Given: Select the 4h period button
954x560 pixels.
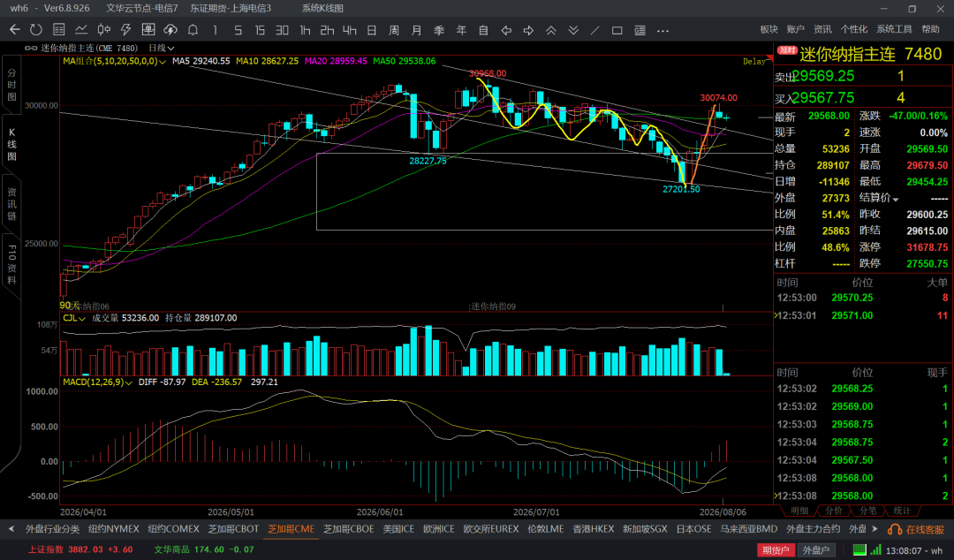Looking at the screenshot, I should [349, 30].
